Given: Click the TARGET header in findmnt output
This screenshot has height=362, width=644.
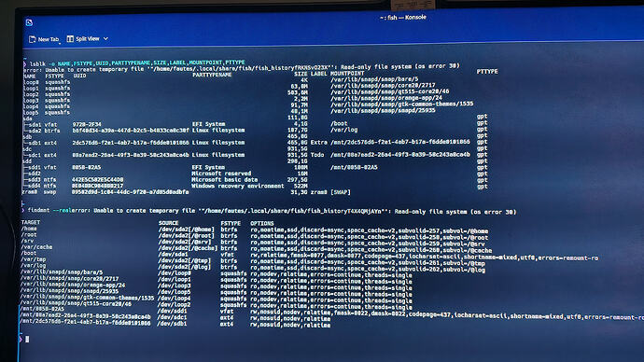Looking at the screenshot, I should tap(31, 222).
